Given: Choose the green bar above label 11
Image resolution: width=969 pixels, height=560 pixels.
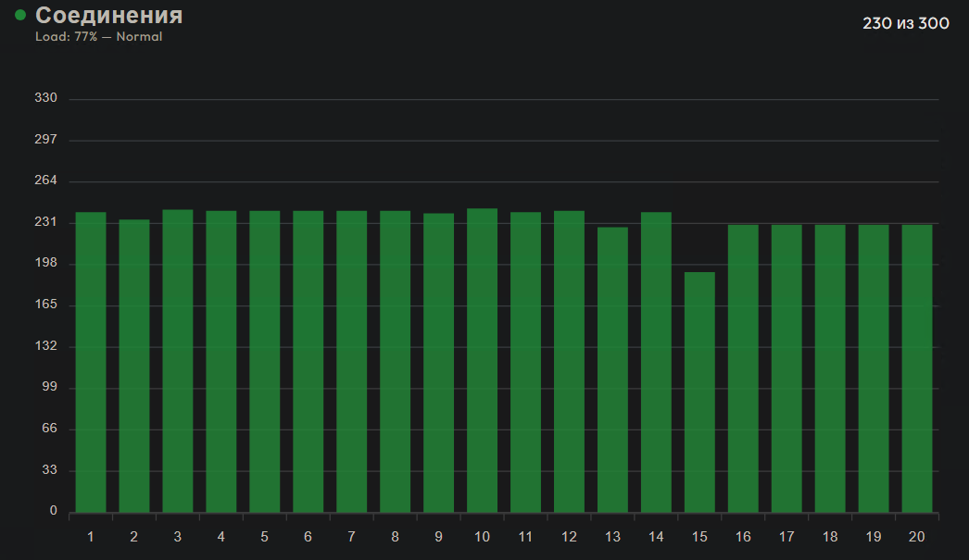Looking at the screenshot, I should [x=526, y=363].
